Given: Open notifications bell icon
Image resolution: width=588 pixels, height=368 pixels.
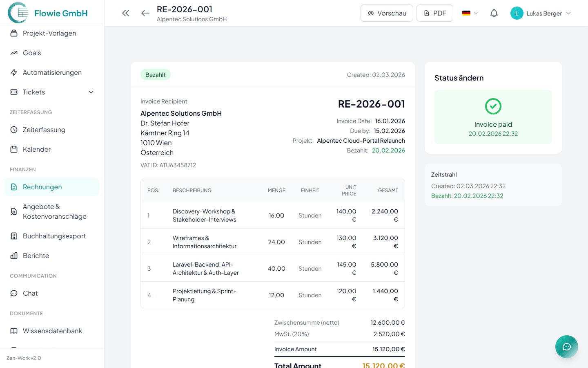Looking at the screenshot, I should pos(494,13).
